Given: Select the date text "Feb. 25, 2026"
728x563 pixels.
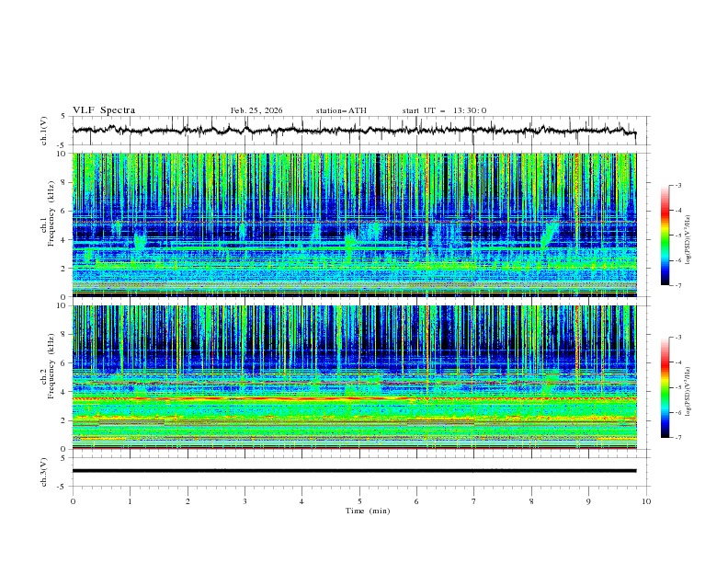Looking at the screenshot, I should point(256,110).
